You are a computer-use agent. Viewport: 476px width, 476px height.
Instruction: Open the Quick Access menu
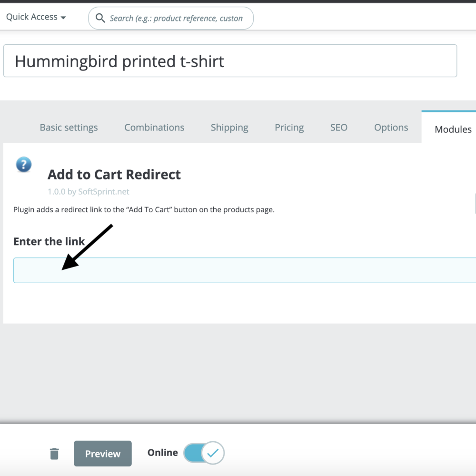[x=36, y=17]
